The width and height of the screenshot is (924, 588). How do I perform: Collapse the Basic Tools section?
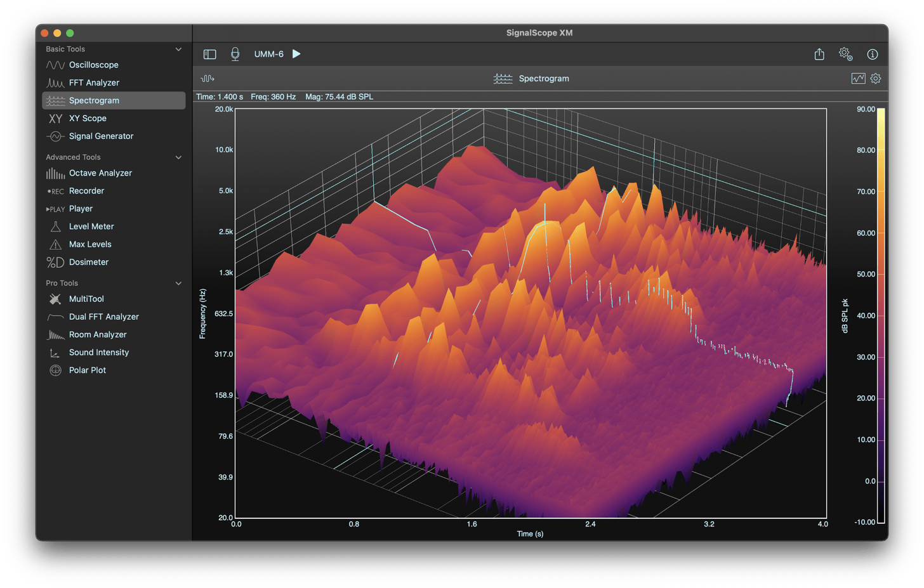(178, 49)
